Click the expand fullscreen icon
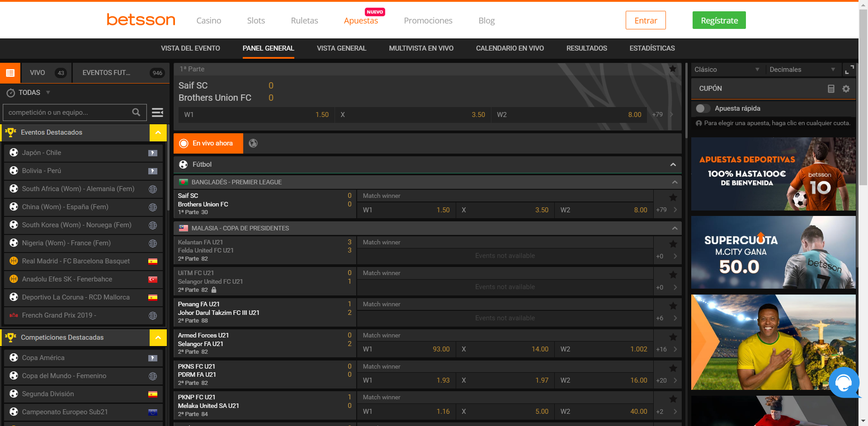The width and height of the screenshot is (868, 426). pyautogui.click(x=849, y=70)
